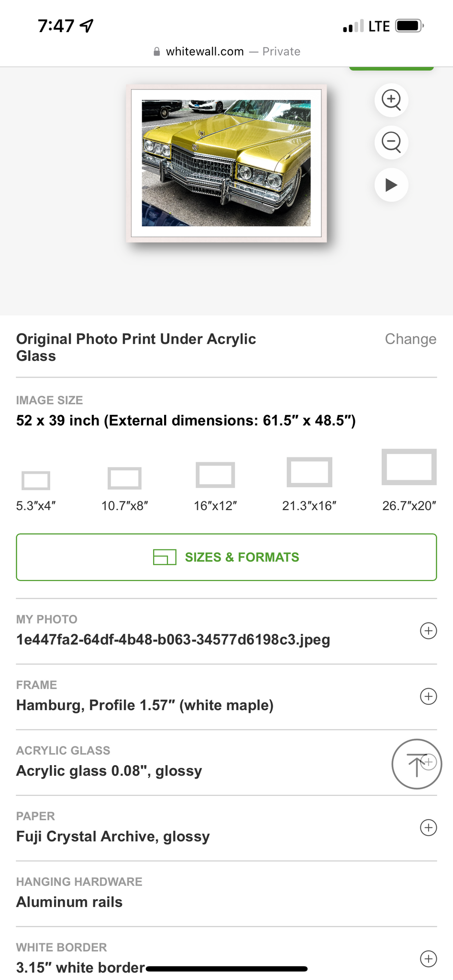The width and height of the screenshot is (453, 980).
Task: Tap the clock in the status bar
Action: tap(56, 26)
